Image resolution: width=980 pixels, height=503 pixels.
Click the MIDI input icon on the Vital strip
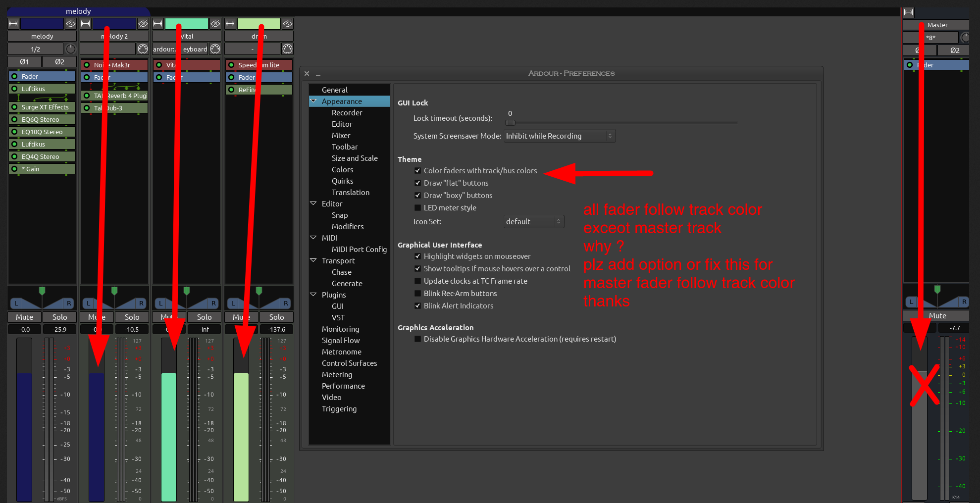click(x=215, y=49)
